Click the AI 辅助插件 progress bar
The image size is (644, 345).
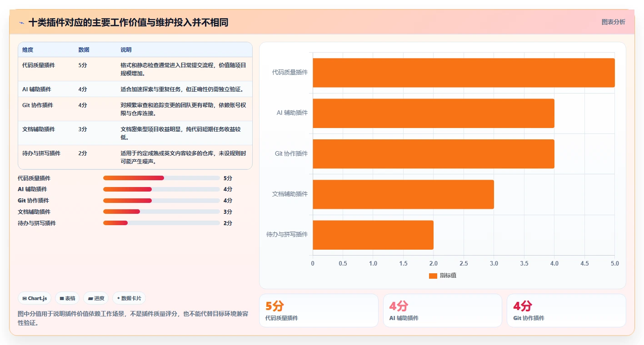161,189
